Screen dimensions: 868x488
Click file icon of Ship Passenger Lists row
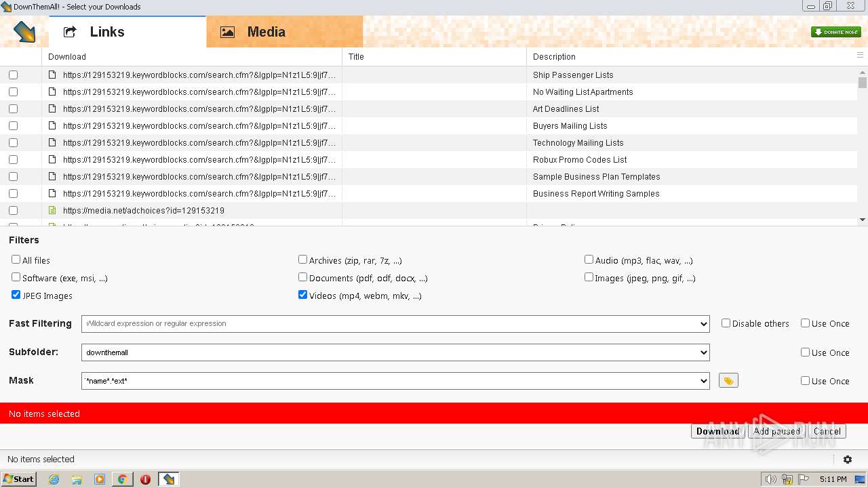[52, 75]
